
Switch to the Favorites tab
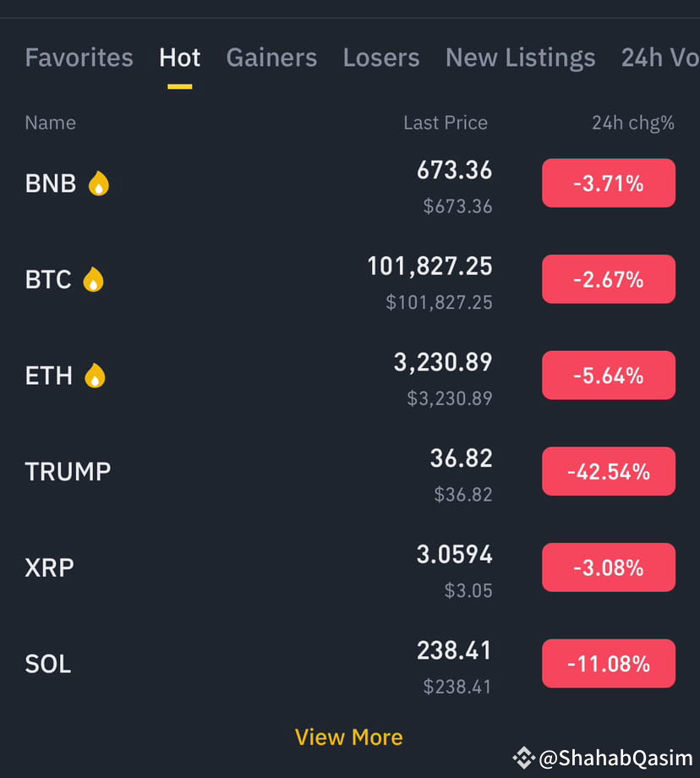pos(79,58)
